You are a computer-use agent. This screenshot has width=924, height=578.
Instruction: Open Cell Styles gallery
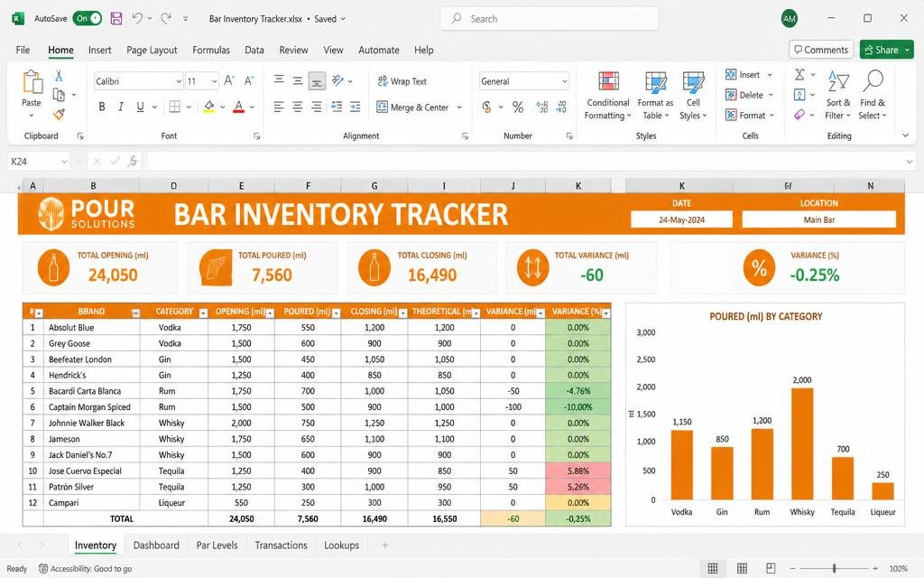tap(693, 96)
